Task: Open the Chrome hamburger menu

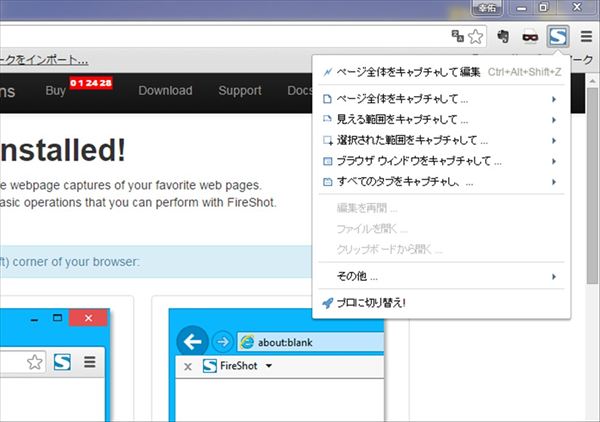Action: tap(586, 37)
